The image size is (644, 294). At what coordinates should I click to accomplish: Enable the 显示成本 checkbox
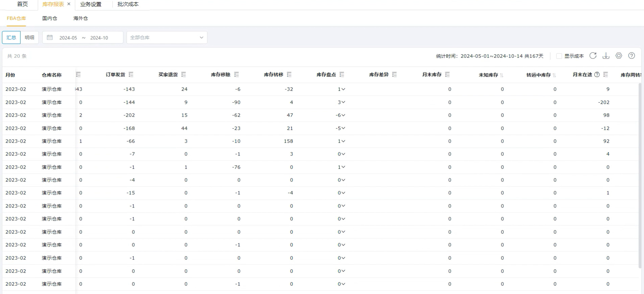coord(559,56)
